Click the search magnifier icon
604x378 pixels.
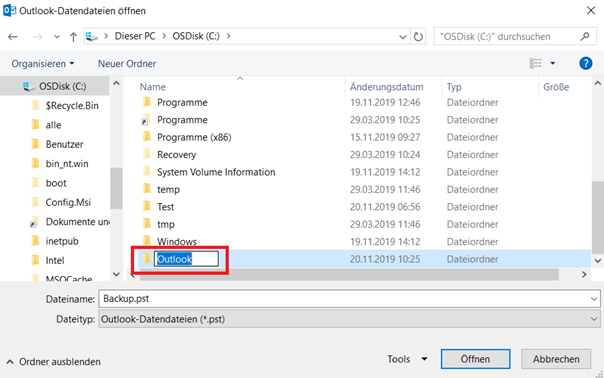click(585, 37)
